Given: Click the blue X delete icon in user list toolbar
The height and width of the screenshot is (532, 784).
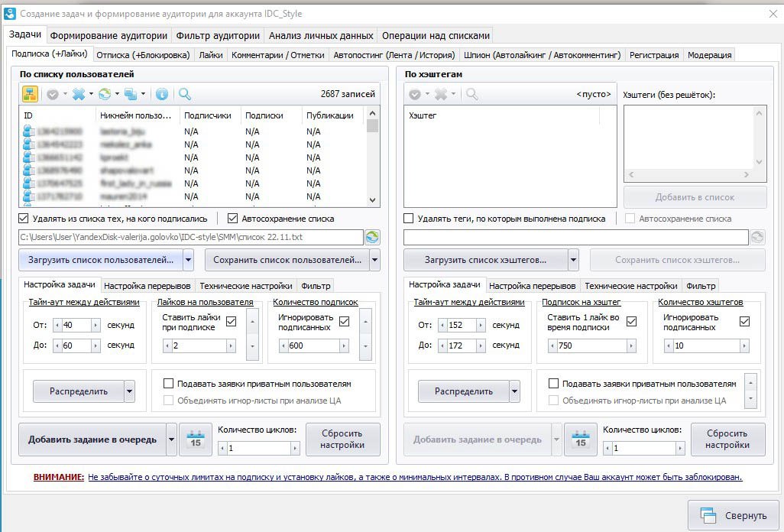Looking at the screenshot, I should click(79, 93).
